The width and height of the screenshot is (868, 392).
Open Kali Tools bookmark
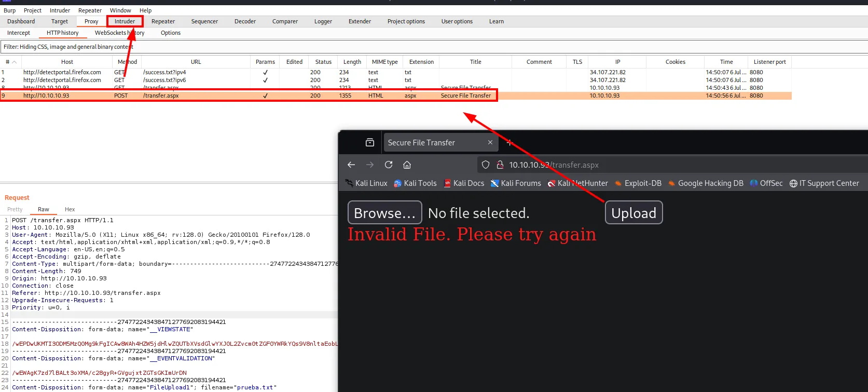coord(416,183)
